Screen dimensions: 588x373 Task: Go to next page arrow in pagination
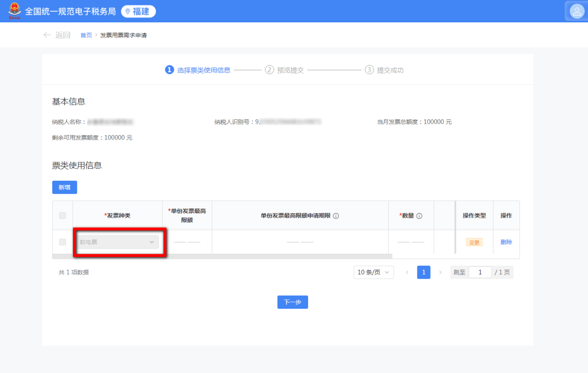(x=440, y=272)
